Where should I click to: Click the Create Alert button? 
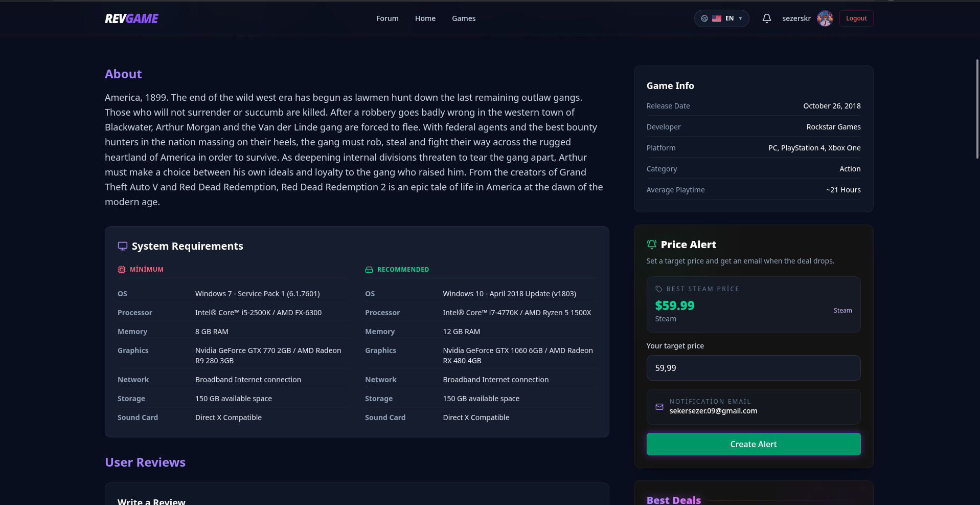pos(754,444)
